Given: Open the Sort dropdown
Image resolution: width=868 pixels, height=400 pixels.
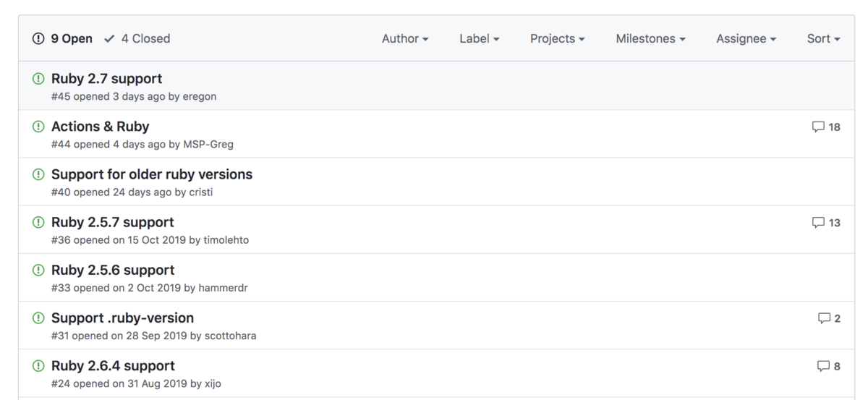Looking at the screenshot, I should point(824,38).
